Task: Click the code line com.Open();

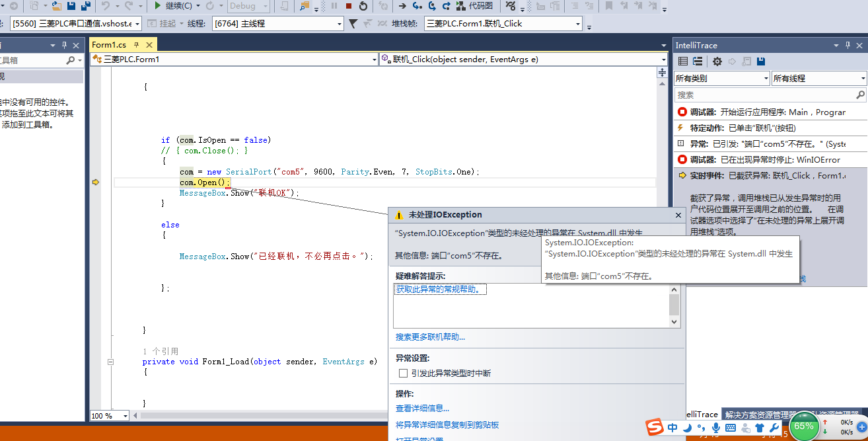Action: coord(205,182)
